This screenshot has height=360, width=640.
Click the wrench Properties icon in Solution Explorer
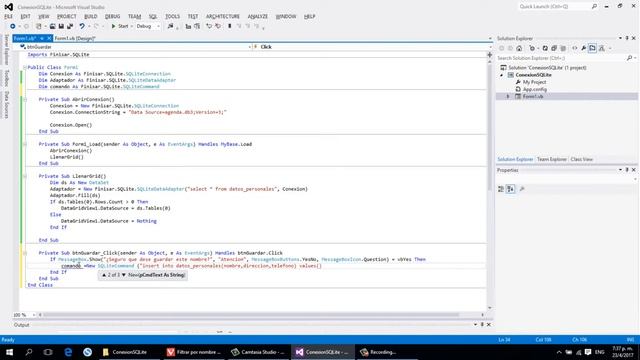tap(584, 48)
